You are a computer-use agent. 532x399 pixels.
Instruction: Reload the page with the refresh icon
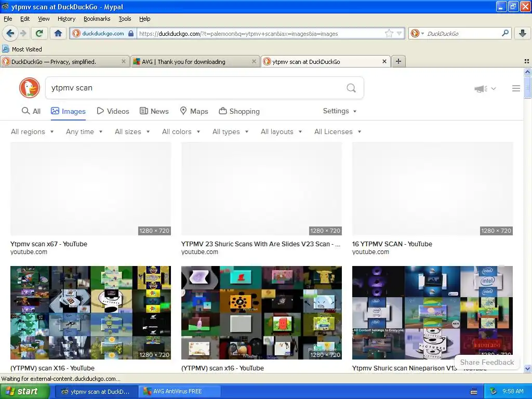click(39, 33)
